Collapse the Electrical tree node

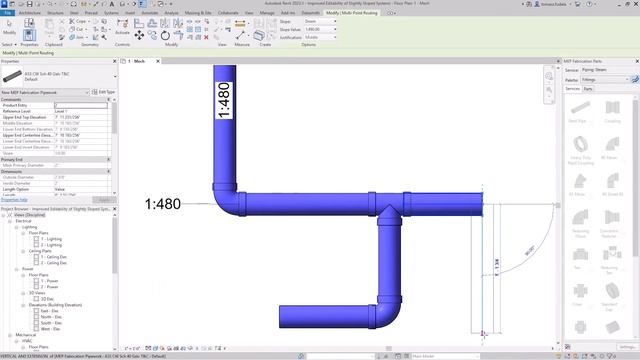[10, 221]
